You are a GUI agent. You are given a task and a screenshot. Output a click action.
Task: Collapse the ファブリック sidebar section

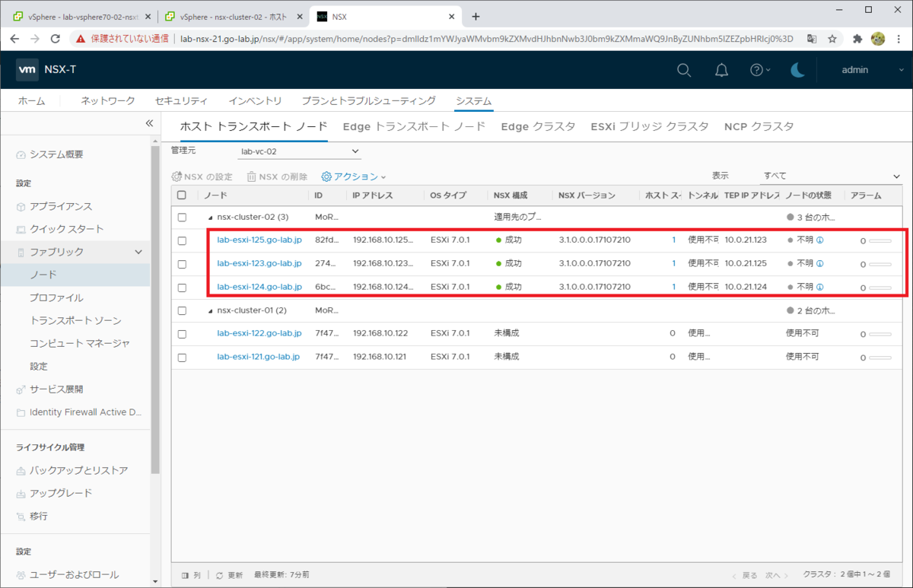[x=138, y=252]
